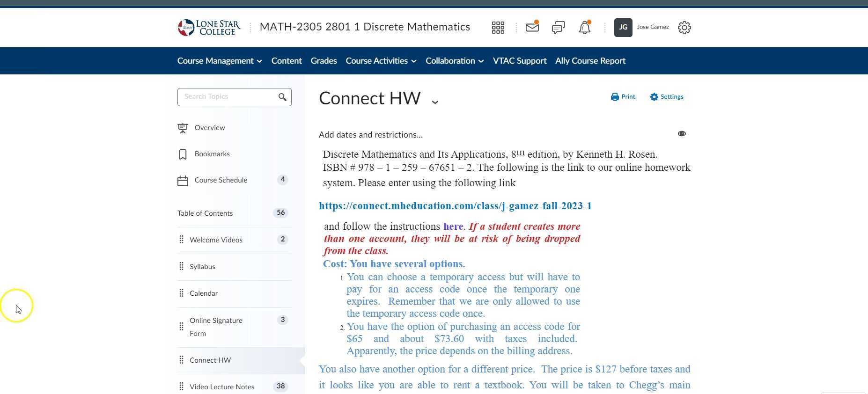This screenshot has width=868, height=394.
Task: Open VTAC Support in the navbar
Action: pyautogui.click(x=520, y=61)
